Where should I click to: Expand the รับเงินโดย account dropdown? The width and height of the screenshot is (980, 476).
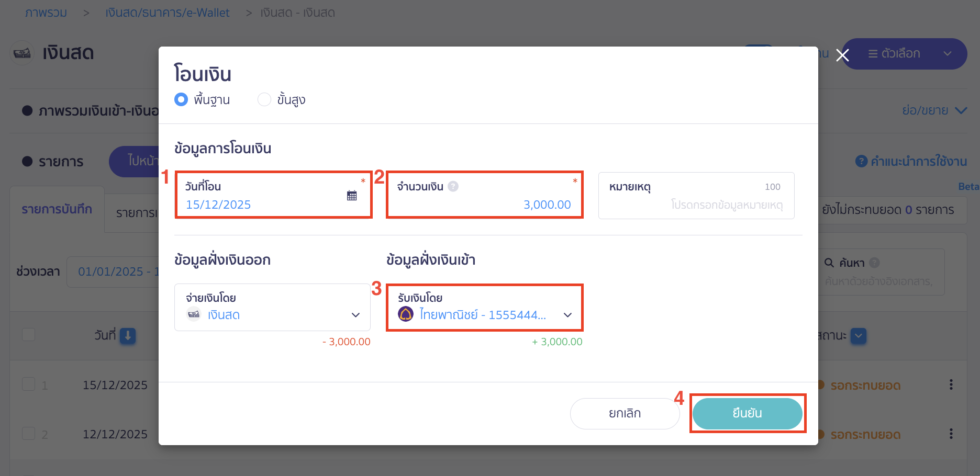[x=568, y=314]
